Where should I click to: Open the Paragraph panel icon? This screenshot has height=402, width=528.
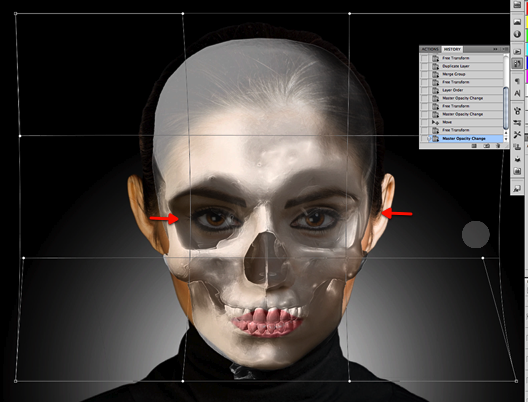pos(517,81)
